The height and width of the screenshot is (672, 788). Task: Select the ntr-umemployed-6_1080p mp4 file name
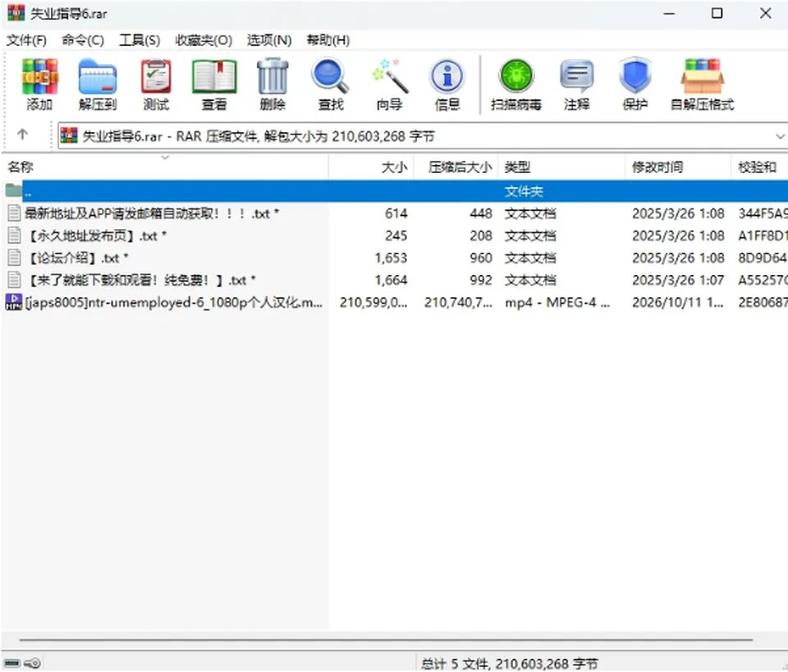[x=174, y=302]
